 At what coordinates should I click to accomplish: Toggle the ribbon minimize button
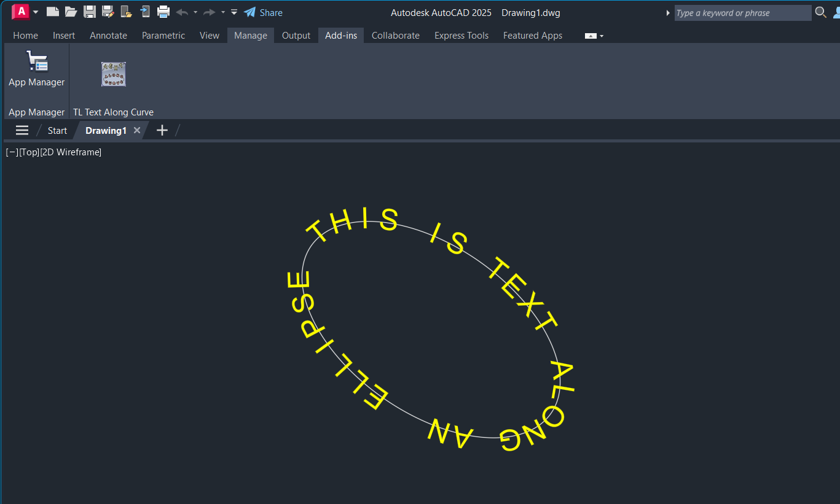(591, 36)
